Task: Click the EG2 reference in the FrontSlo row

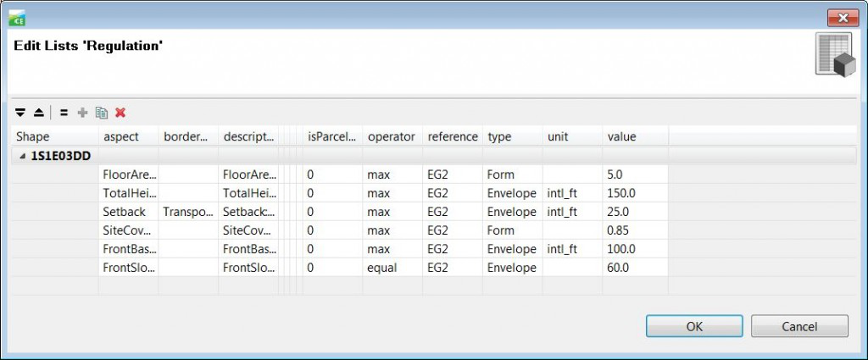Action: pos(453,268)
